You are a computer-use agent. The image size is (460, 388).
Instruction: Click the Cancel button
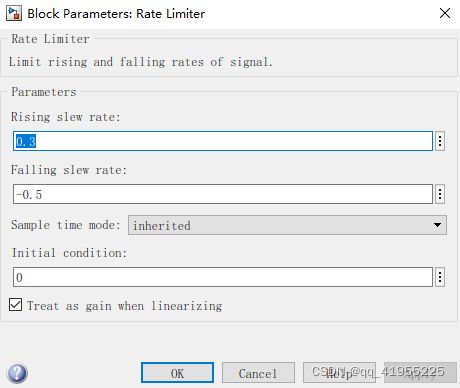tap(258, 373)
